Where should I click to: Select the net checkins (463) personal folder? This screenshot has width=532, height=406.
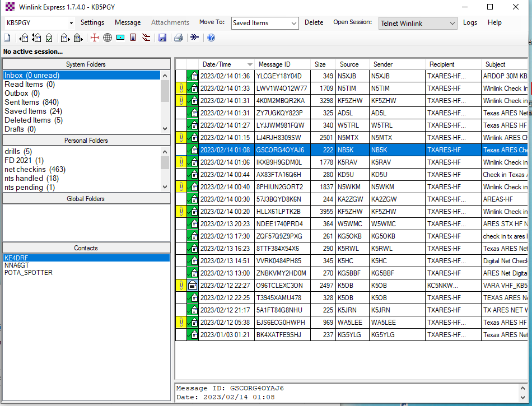click(35, 170)
